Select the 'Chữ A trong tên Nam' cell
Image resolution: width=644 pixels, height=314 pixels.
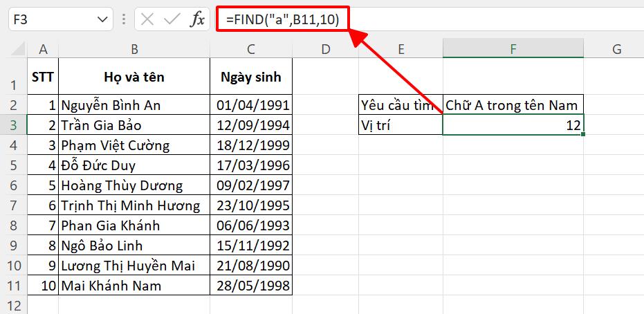click(x=513, y=105)
